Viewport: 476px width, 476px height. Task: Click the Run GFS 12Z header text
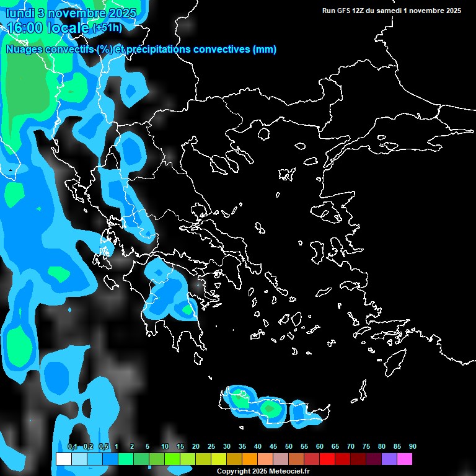(391, 11)
